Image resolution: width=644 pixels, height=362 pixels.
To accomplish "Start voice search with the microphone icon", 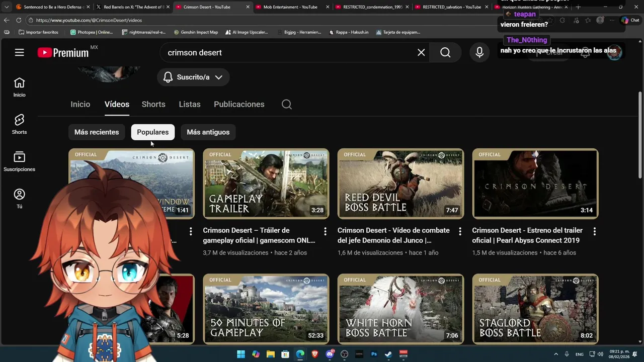I will (x=479, y=52).
